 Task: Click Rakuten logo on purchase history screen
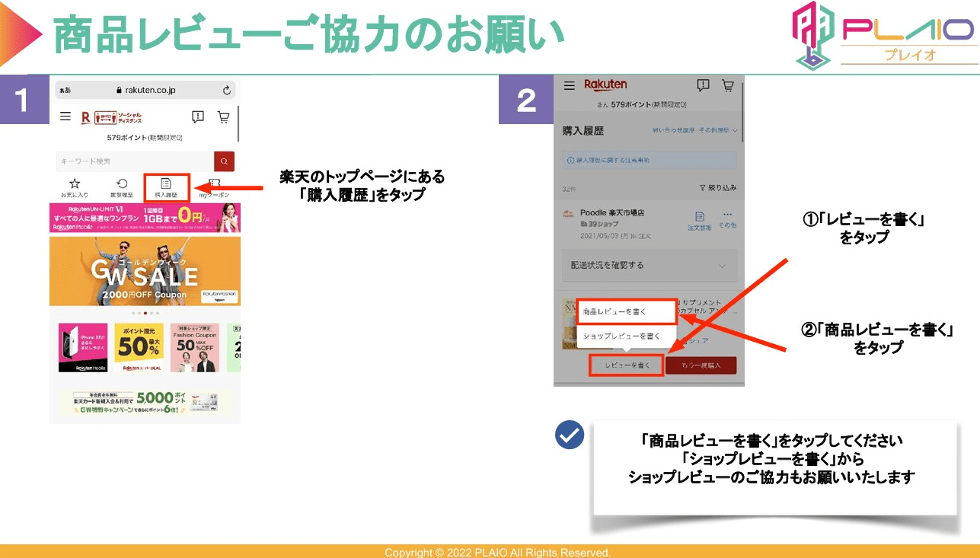coord(605,84)
